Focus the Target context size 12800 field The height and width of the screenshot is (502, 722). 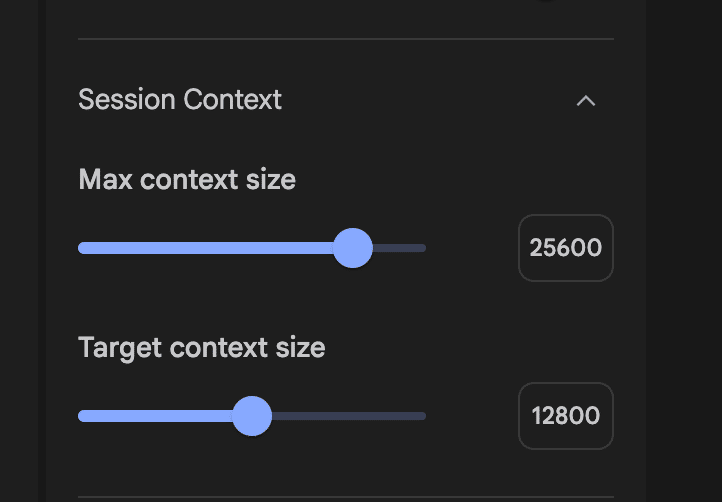point(565,416)
